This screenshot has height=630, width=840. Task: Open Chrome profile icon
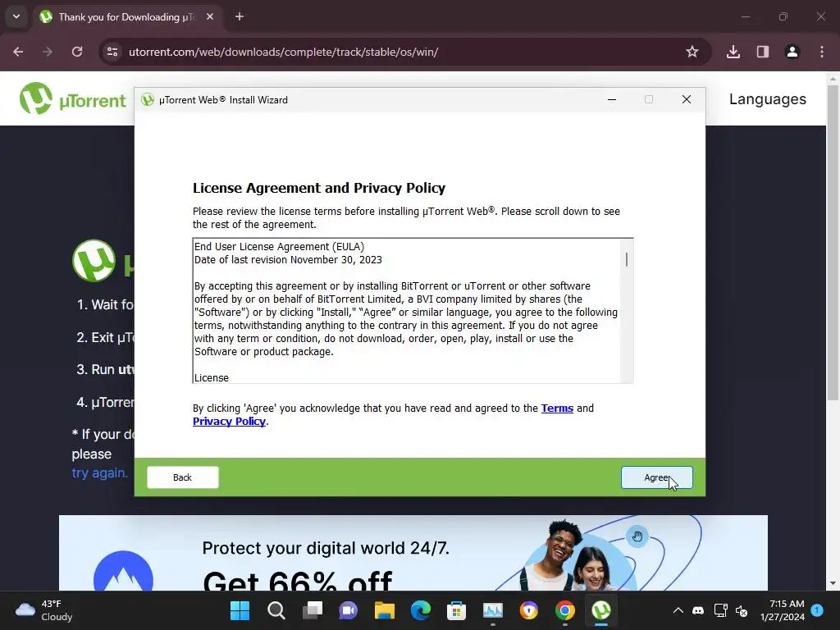(x=792, y=52)
